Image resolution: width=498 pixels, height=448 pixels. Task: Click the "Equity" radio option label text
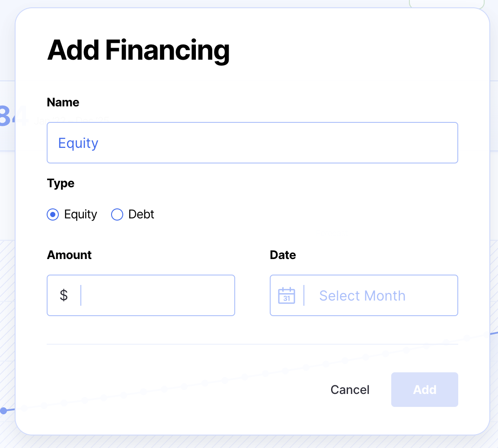point(81,214)
